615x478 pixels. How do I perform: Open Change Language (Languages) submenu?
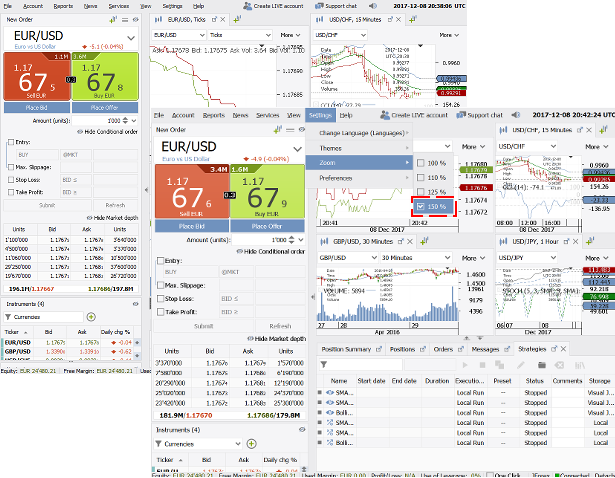[x=359, y=133]
